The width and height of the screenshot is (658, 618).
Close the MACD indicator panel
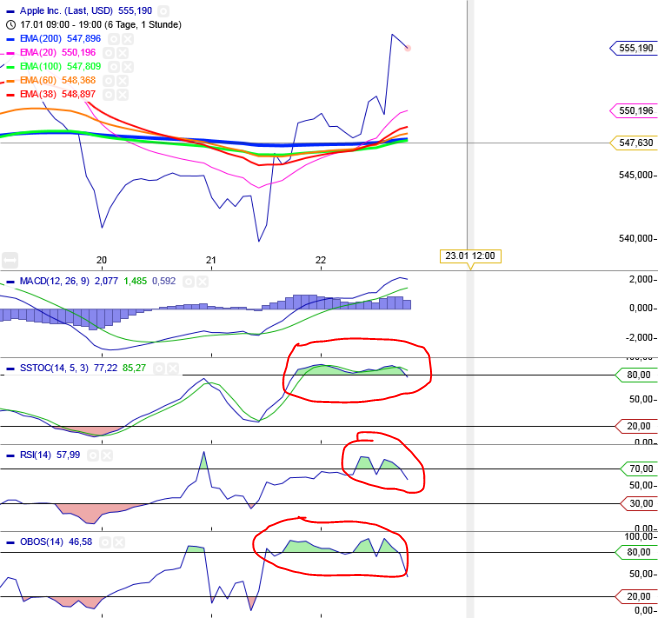tap(202, 282)
